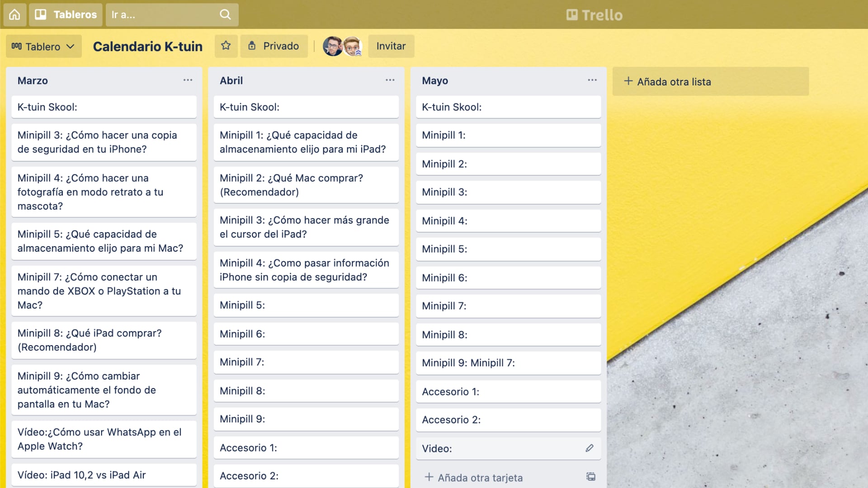Open Minipill 2 card in Mayo

(x=508, y=164)
